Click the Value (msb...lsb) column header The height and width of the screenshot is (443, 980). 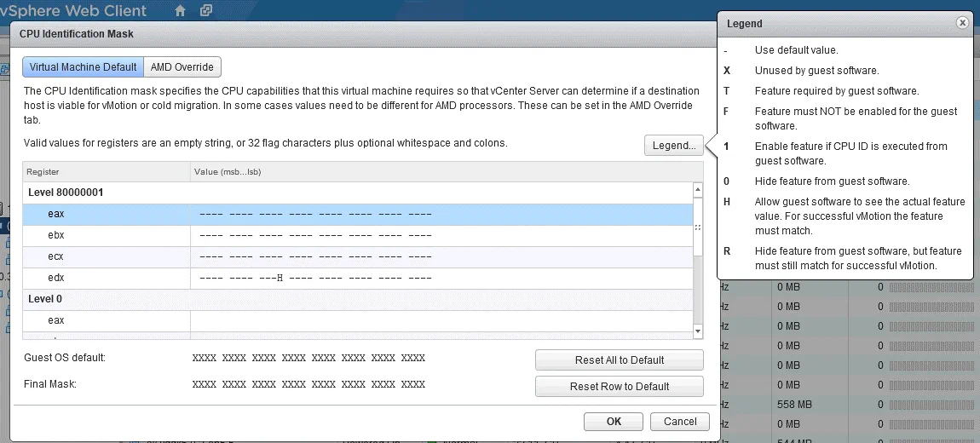[x=441, y=172]
